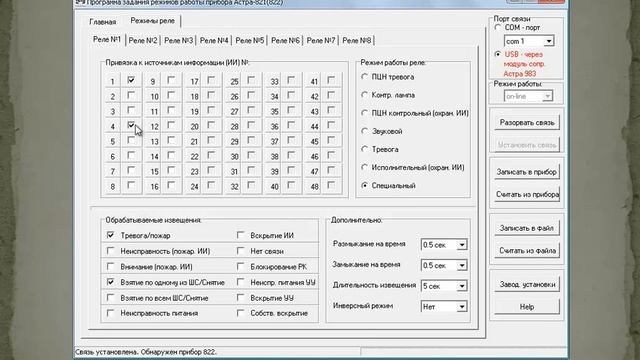Select the Реле №1 tab

pyautogui.click(x=107, y=39)
